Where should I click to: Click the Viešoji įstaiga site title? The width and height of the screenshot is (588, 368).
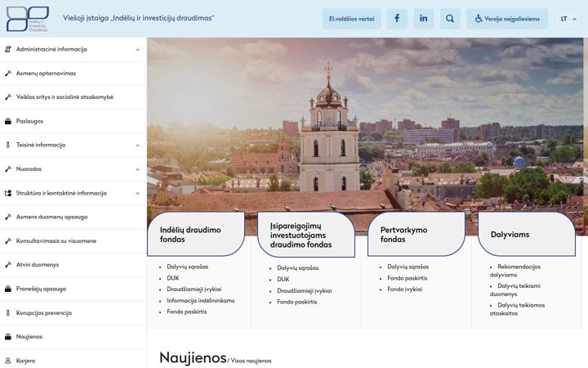(x=138, y=18)
